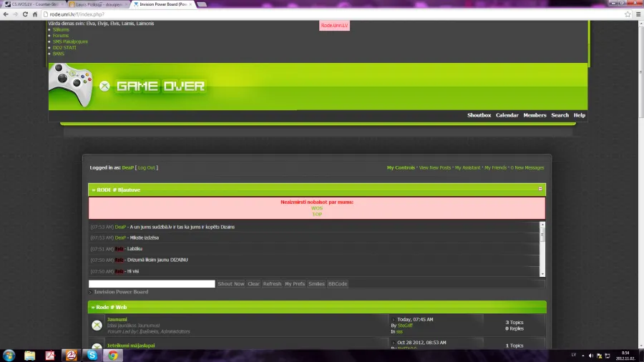This screenshot has width=644, height=362.
Task: Click Sākums navigation link
Action: pyautogui.click(x=61, y=29)
